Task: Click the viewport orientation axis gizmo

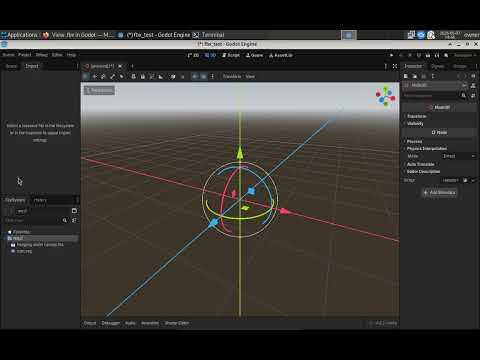Action: pos(385,96)
